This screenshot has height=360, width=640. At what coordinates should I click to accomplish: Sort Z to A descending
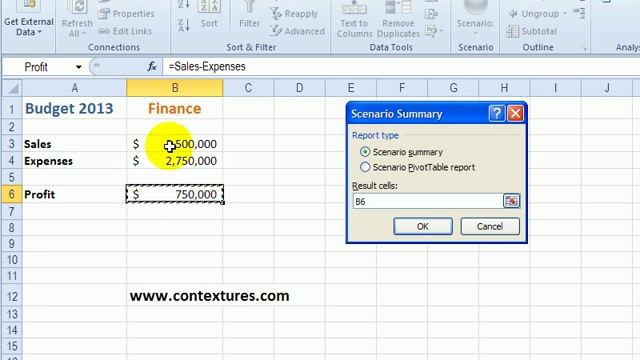(184, 25)
